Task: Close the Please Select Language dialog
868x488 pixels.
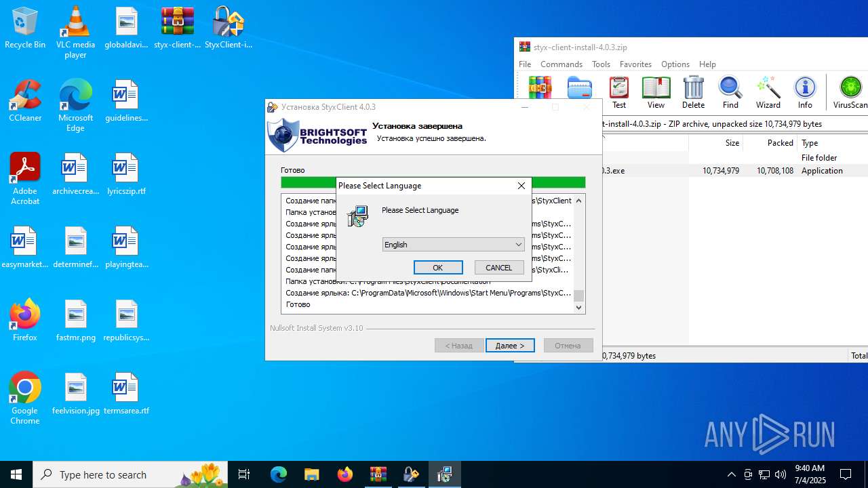Action: 521,186
